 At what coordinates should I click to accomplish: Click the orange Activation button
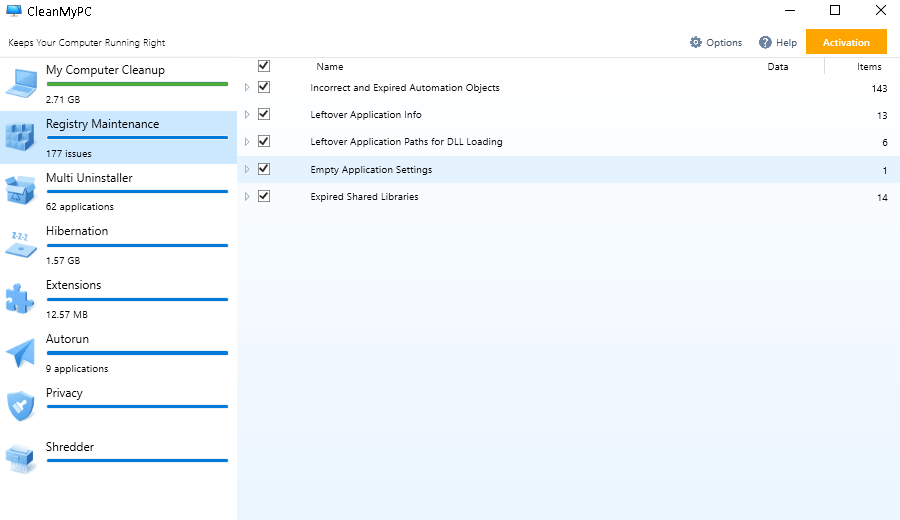[846, 42]
